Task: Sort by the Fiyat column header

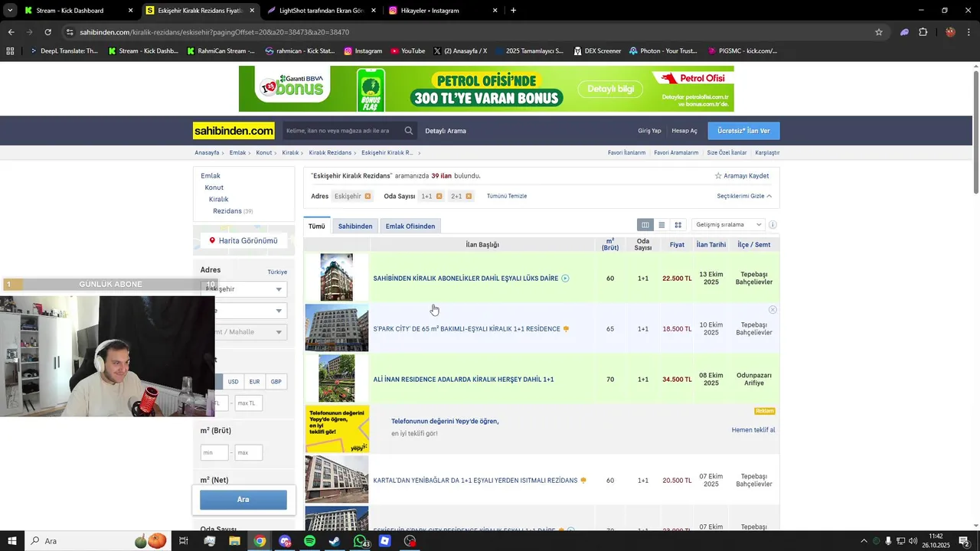Action: point(677,245)
